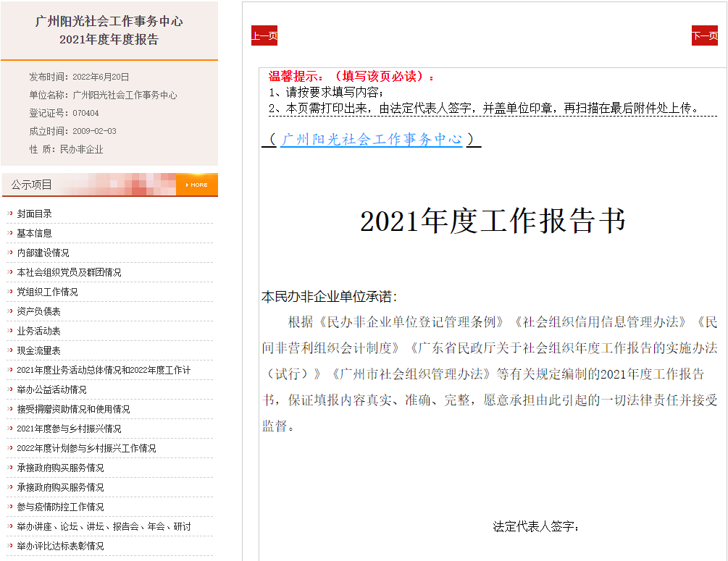The width and height of the screenshot is (728, 561).
Task: Open 2022年度计划参与乡村振兴工作情况
Action: click(86, 448)
